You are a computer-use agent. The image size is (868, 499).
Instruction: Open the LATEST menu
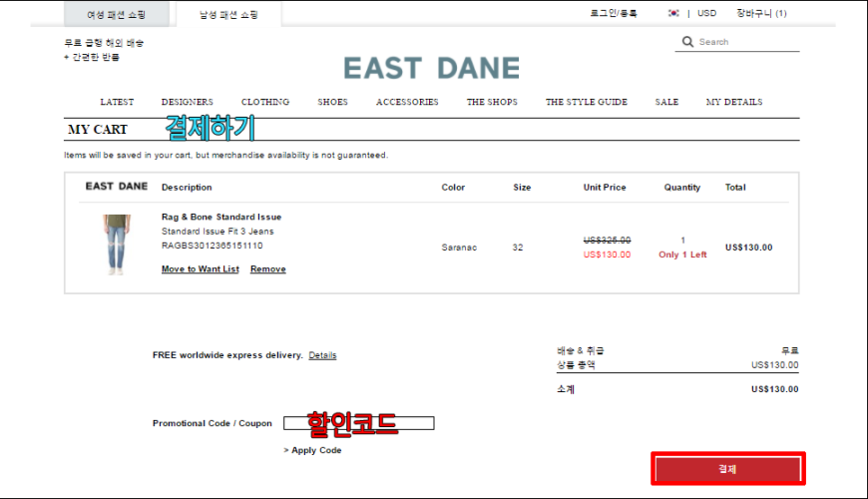[117, 102]
